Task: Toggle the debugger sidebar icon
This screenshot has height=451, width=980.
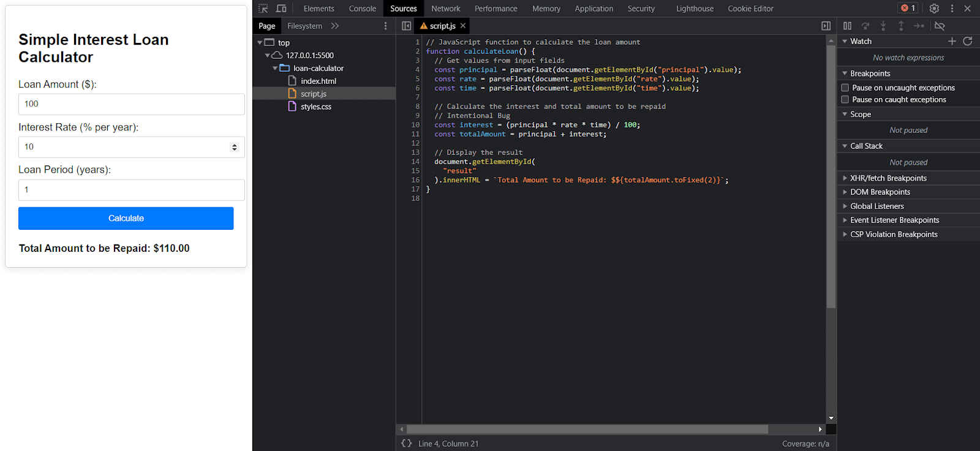Action: 826,26
